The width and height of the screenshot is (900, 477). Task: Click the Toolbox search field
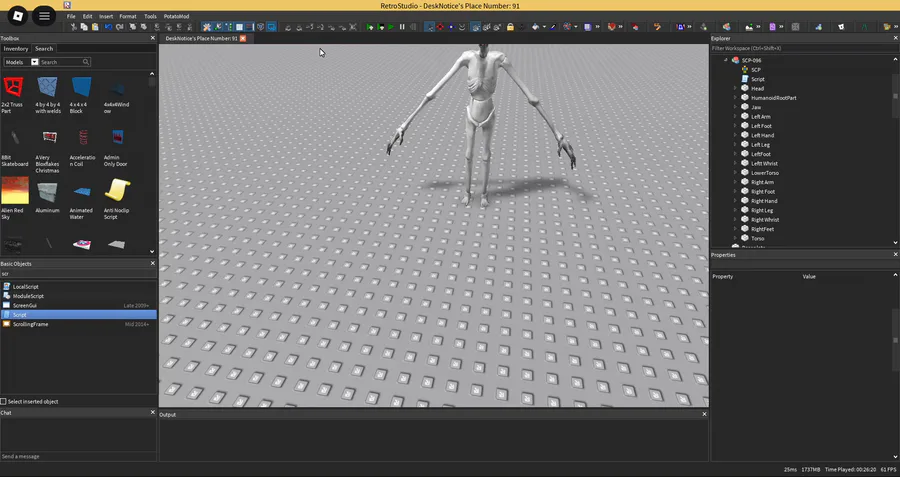coord(65,62)
